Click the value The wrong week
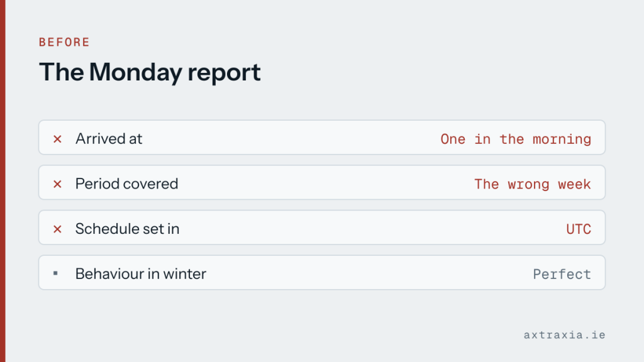 point(533,184)
